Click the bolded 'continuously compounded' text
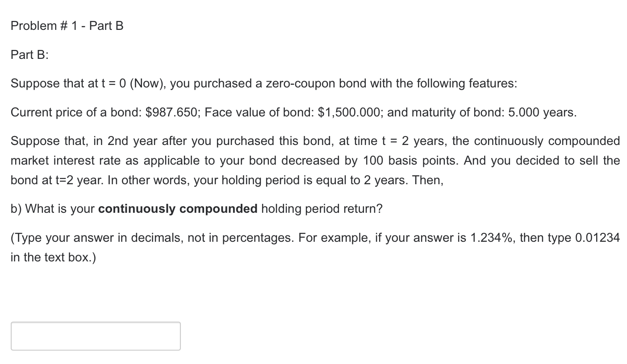This screenshot has width=627, height=364. 177,208
